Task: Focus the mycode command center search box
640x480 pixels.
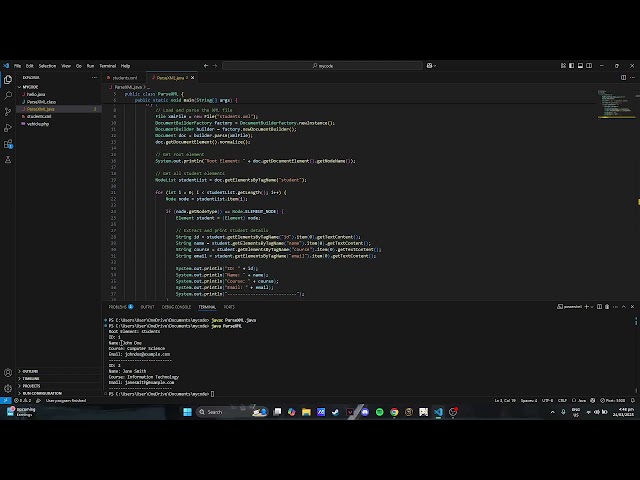Action: point(322,66)
